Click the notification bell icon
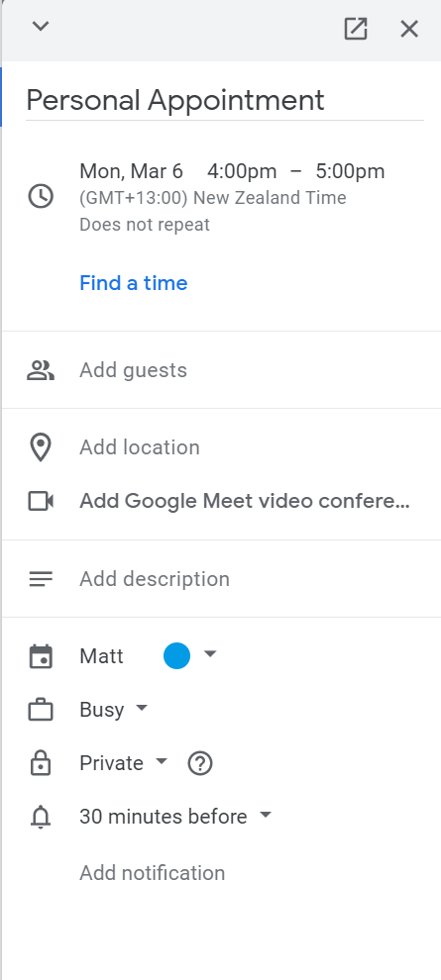Image resolution: width=441 pixels, height=980 pixels. tap(41, 817)
